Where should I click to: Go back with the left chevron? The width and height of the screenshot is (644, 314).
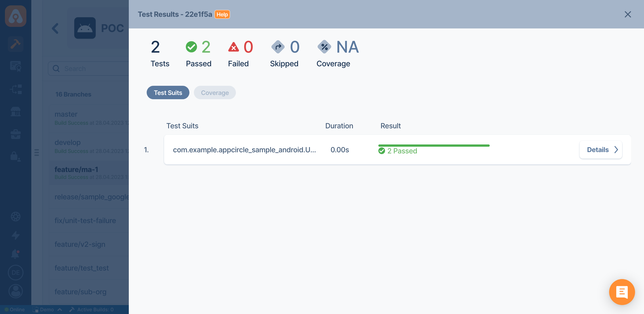click(x=55, y=28)
